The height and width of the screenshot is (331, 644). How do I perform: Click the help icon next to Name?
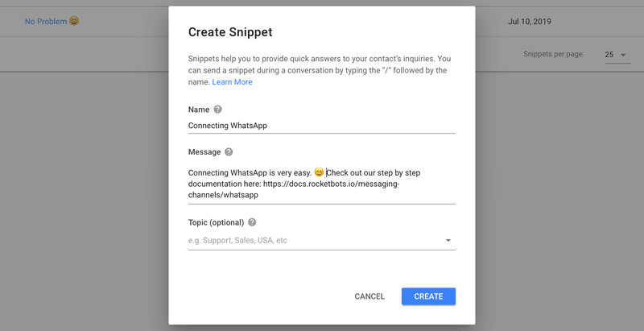pos(217,109)
